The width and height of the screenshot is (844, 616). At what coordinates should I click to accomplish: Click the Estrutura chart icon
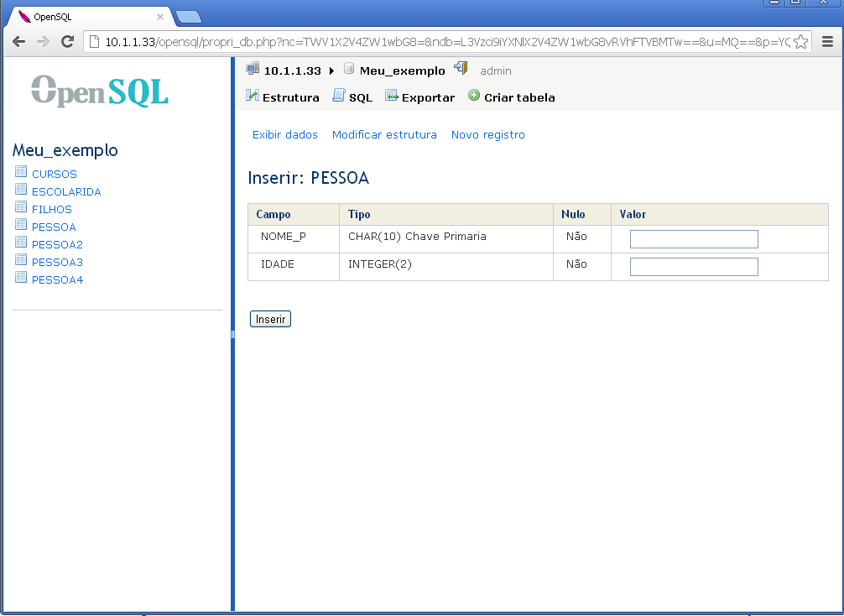click(x=253, y=96)
